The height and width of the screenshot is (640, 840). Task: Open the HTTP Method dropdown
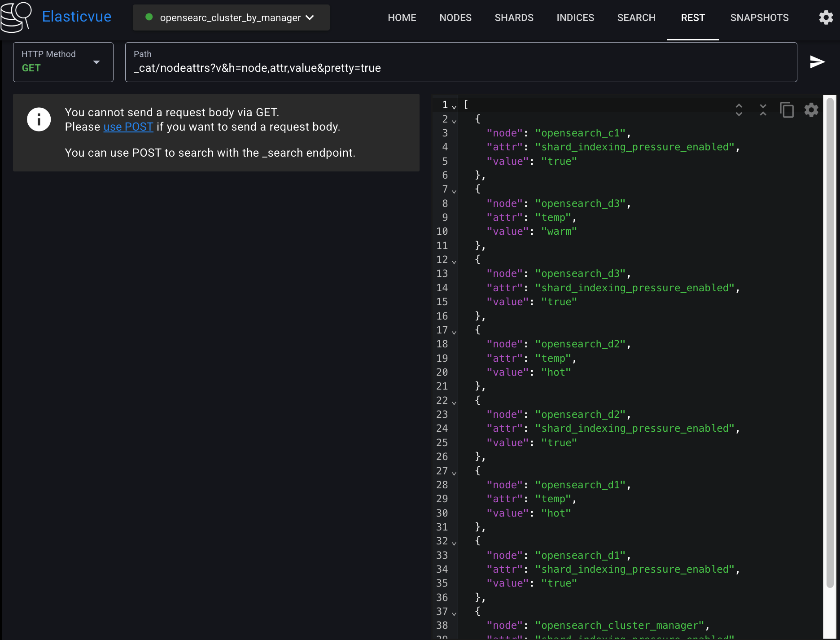pyautogui.click(x=63, y=62)
